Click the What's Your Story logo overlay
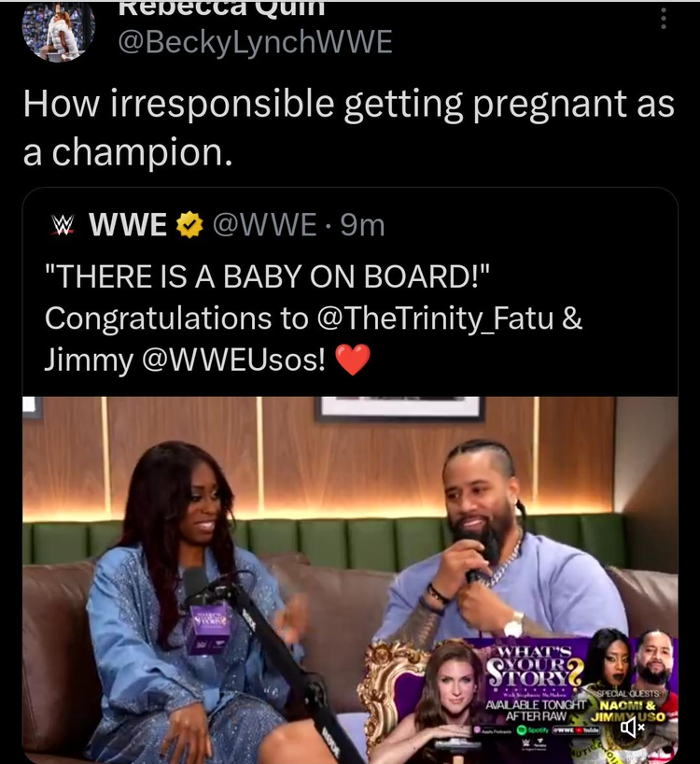This screenshot has width=700, height=764. pos(536,666)
